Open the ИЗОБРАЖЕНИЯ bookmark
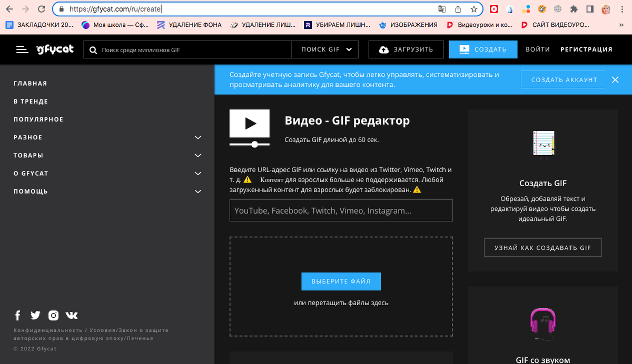Viewport: 632px width, 364px height. click(x=408, y=25)
